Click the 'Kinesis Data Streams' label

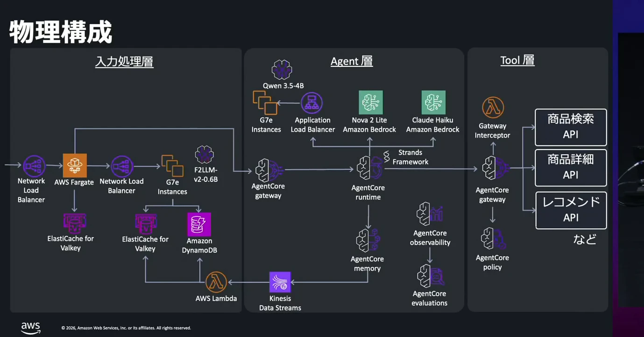click(280, 303)
